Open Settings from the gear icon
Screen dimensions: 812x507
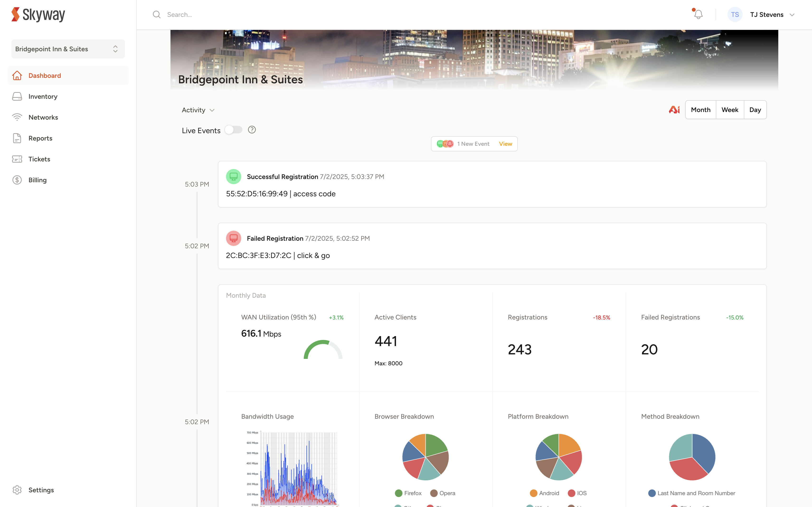pyautogui.click(x=17, y=490)
